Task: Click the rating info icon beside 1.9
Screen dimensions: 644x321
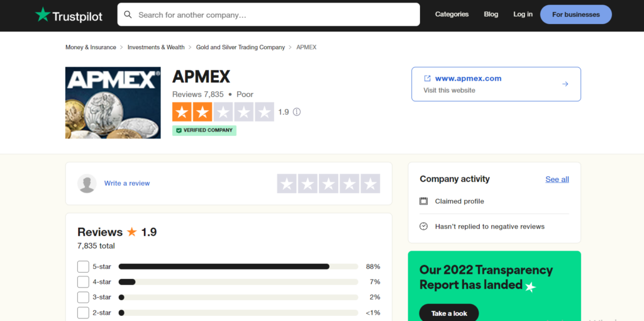Action: tap(297, 112)
